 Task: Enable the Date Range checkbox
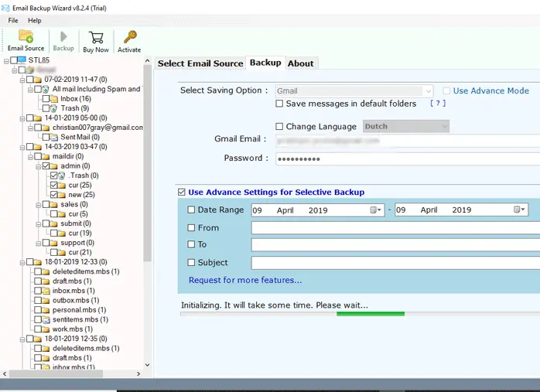[191, 210]
